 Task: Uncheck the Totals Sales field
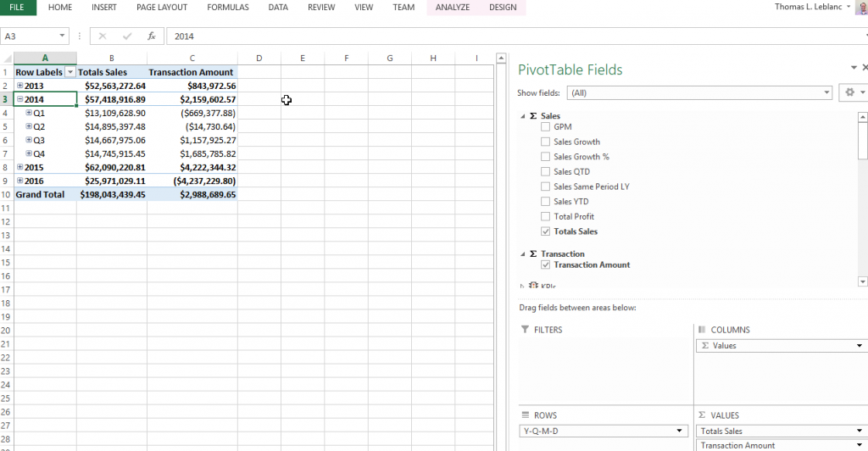(x=546, y=231)
